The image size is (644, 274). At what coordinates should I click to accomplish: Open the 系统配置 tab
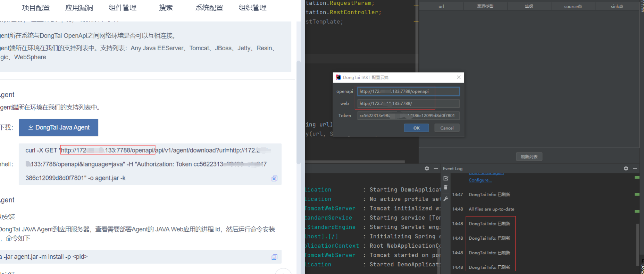pyautogui.click(x=209, y=8)
